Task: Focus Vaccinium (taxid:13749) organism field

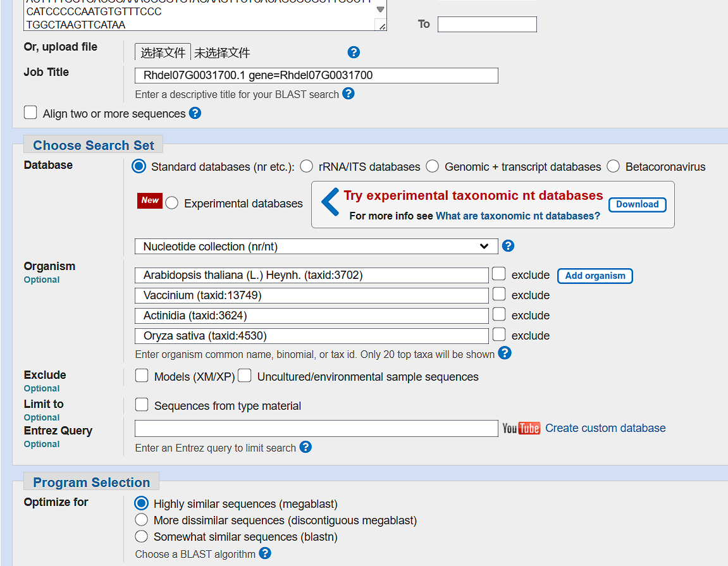Action: click(x=312, y=295)
